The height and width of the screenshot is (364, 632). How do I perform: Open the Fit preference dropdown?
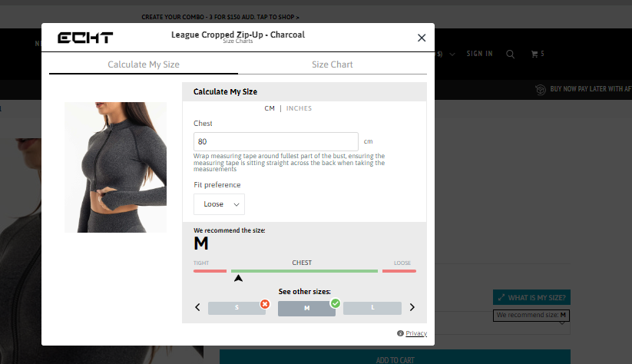219,204
